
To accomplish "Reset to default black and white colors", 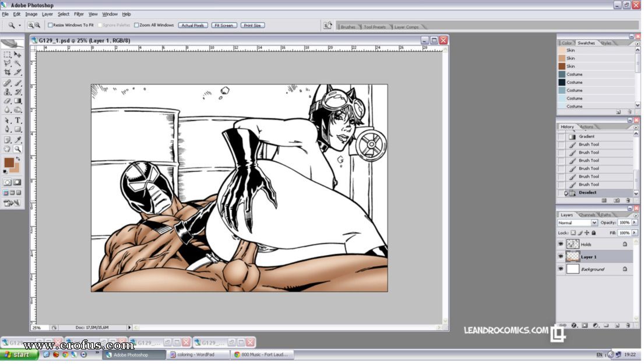I will [x=5, y=172].
